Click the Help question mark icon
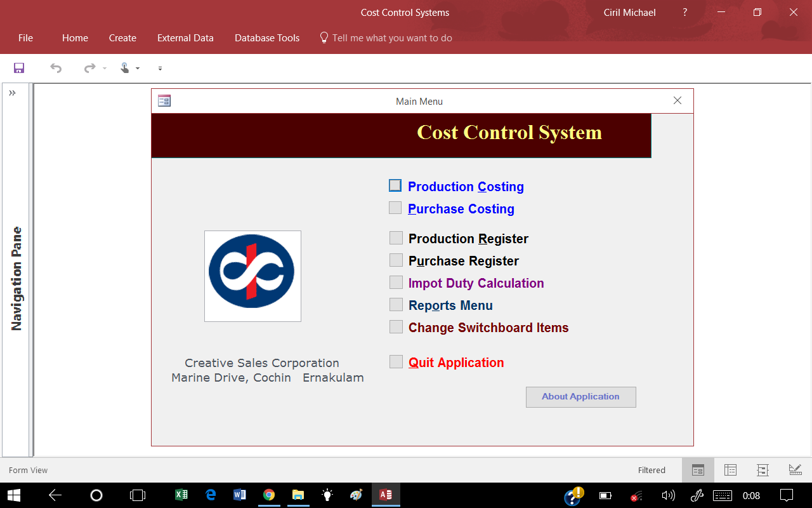Viewport: 812px width, 508px height. [684, 12]
